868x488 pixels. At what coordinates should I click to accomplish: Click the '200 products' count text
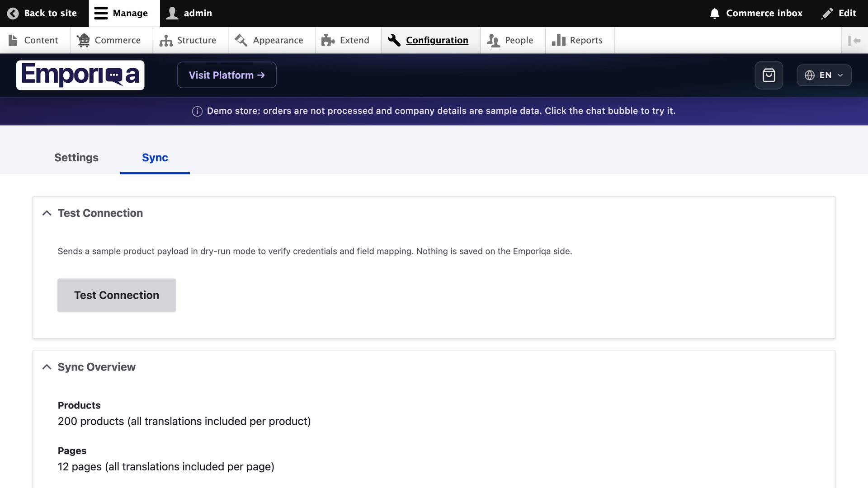[184, 421]
